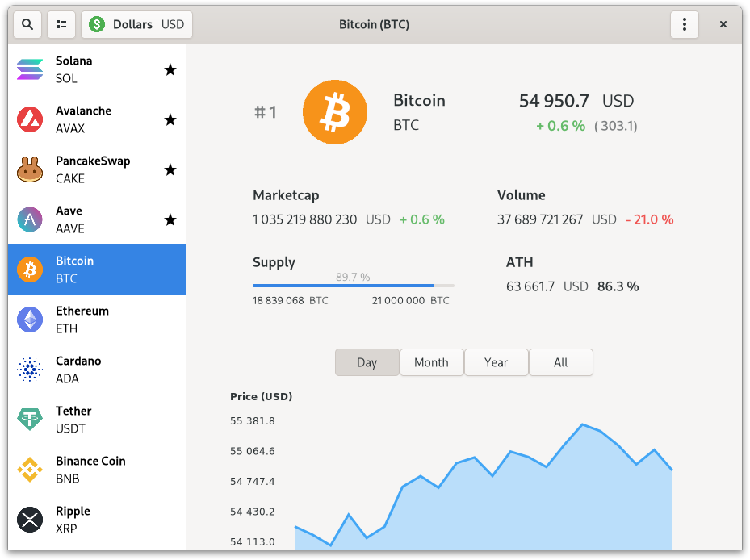Click the Marketcap heading
The height and width of the screenshot is (560, 750).
tap(286, 195)
